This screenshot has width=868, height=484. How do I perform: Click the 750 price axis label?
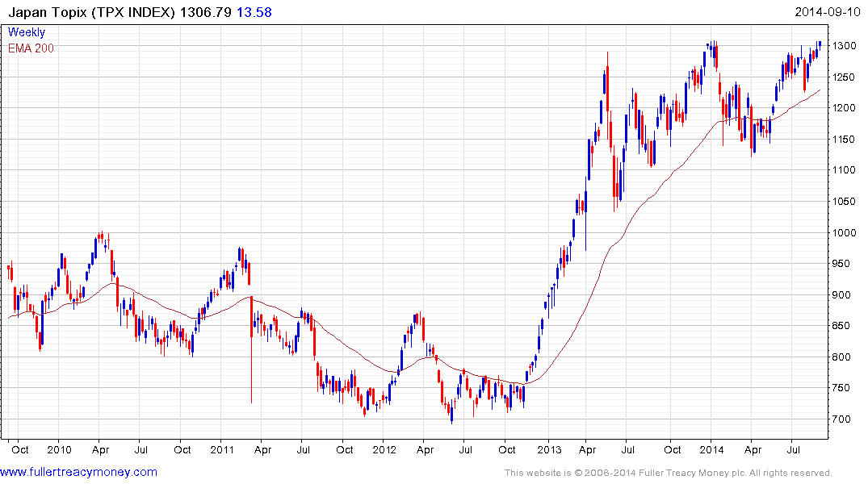pyautogui.click(x=841, y=388)
